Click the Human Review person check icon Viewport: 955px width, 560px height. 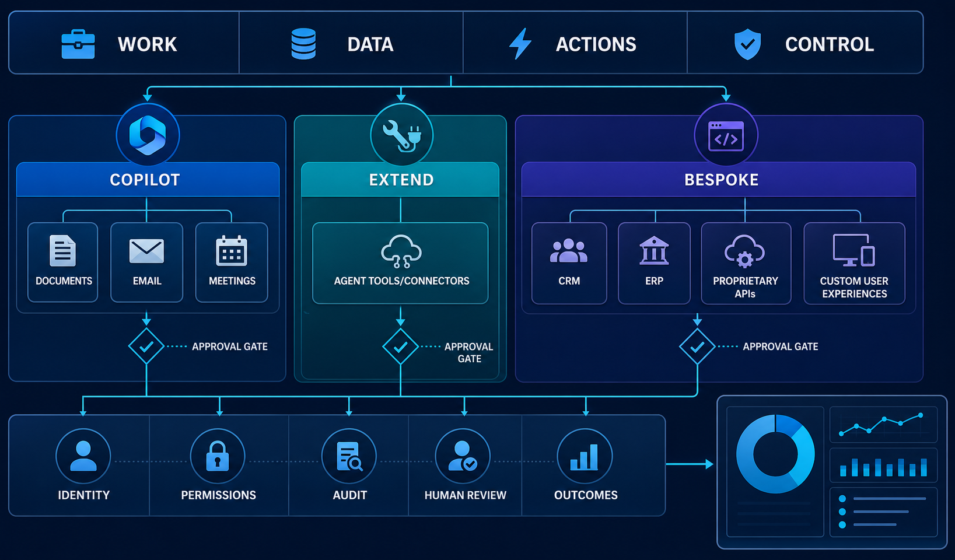click(463, 456)
